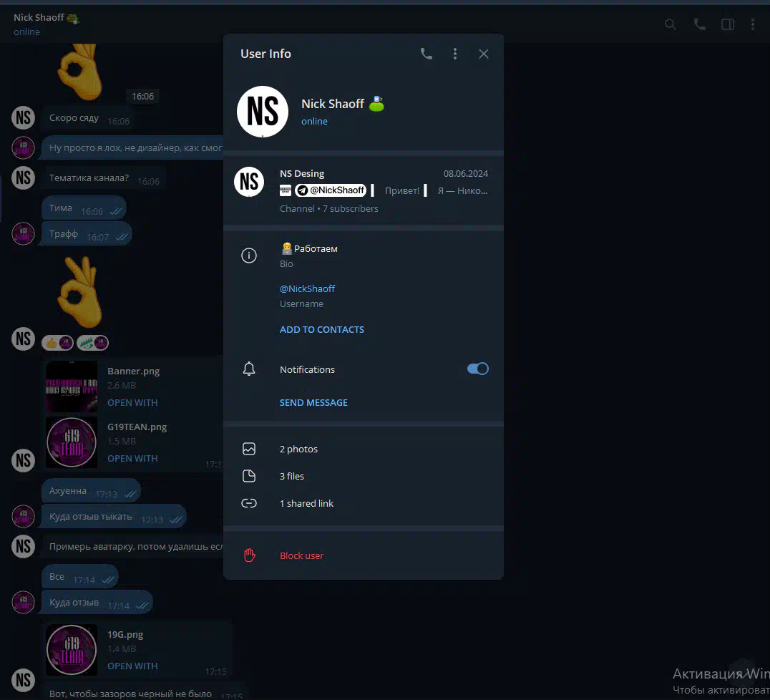Open the Banner.png thumbnail
This screenshot has width=770, height=700.
(x=72, y=387)
